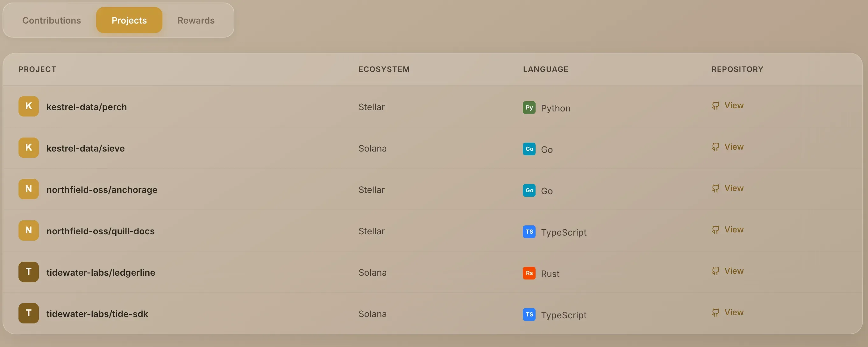The height and width of the screenshot is (347, 868).
Task: Click GitHub icon in northfield-oss/quill-docs row
Action: click(x=715, y=230)
